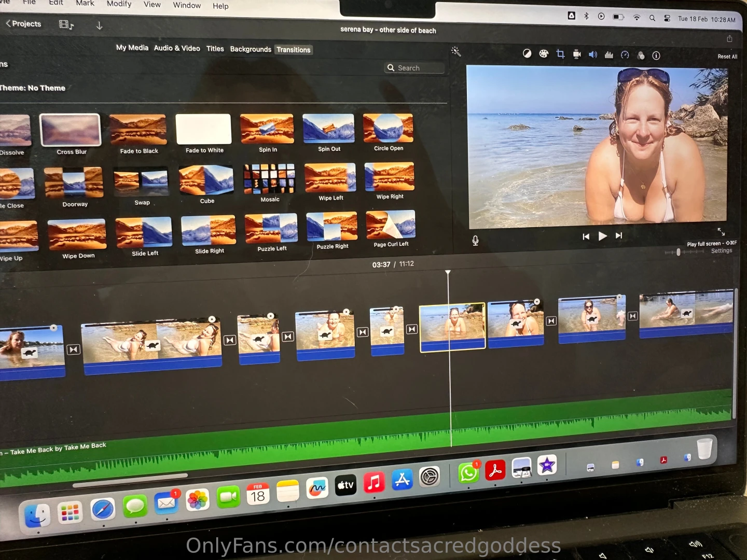Open the color balance tool
This screenshot has height=560, width=747.
coord(527,53)
